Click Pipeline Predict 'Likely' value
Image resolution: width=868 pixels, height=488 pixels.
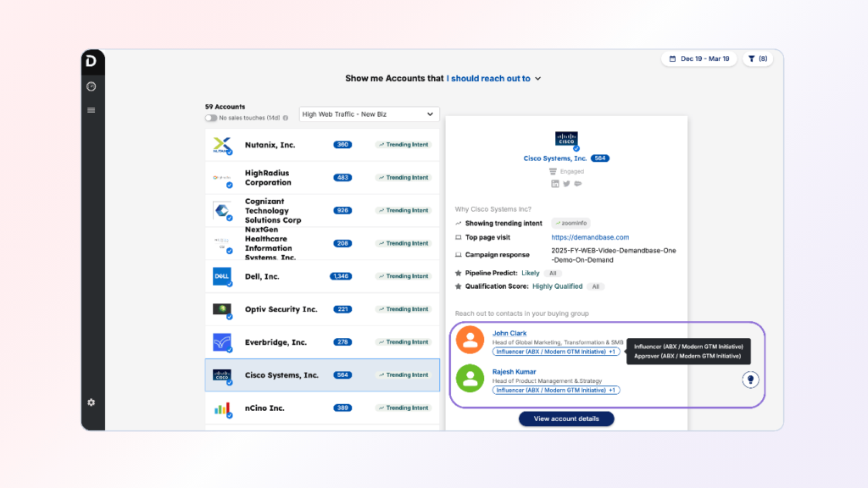531,274
